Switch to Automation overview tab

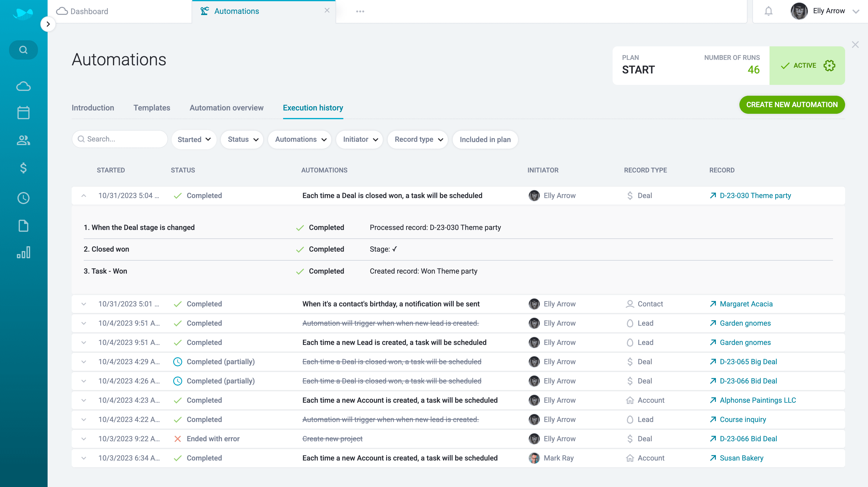point(226,108)
